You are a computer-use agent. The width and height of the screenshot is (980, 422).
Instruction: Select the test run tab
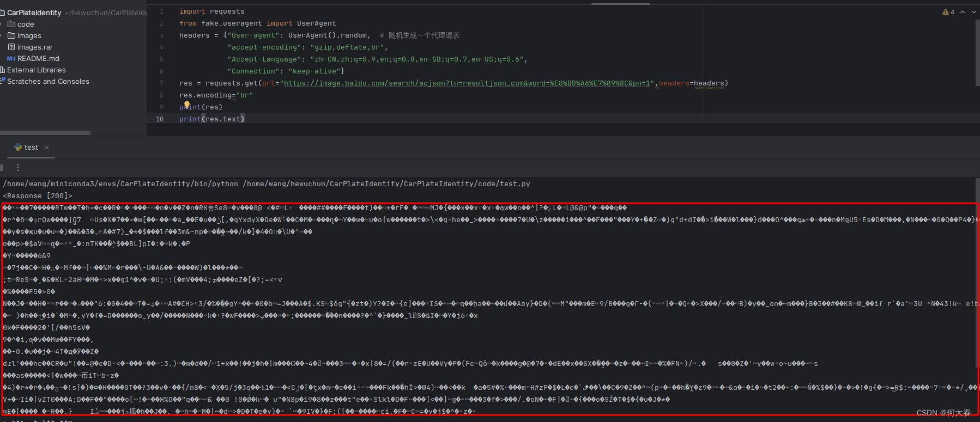(x=31, y=148)
